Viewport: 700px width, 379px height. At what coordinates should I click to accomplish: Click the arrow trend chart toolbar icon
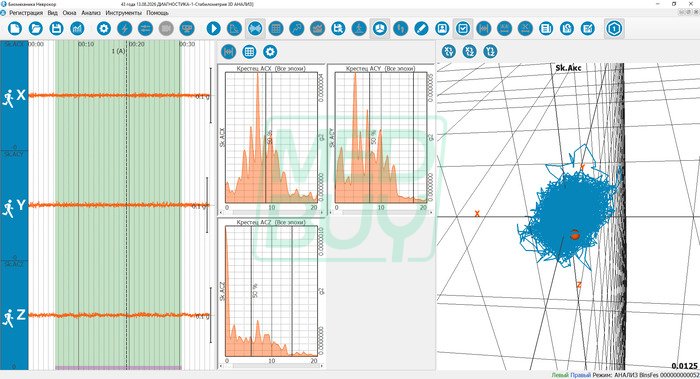[x=296, y=29]
